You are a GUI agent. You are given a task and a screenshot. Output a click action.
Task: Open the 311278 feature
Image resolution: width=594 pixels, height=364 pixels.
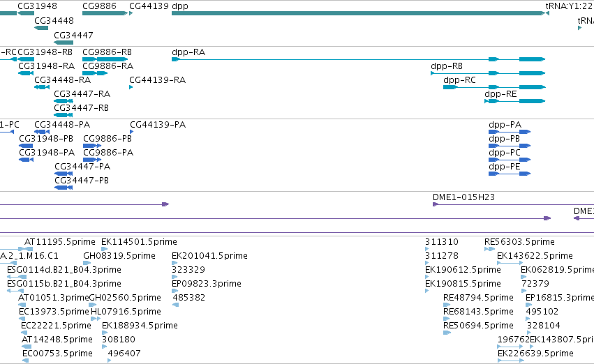(427, 264)
